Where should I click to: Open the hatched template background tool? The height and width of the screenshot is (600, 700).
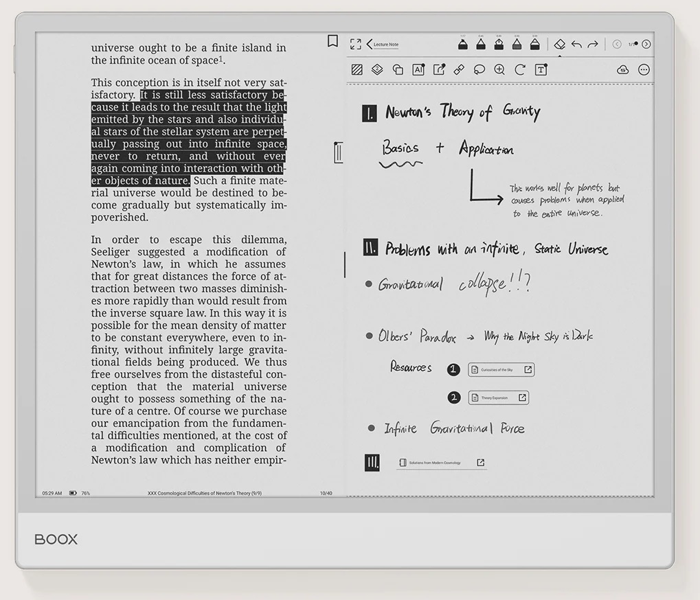click(x=357, y=69)
